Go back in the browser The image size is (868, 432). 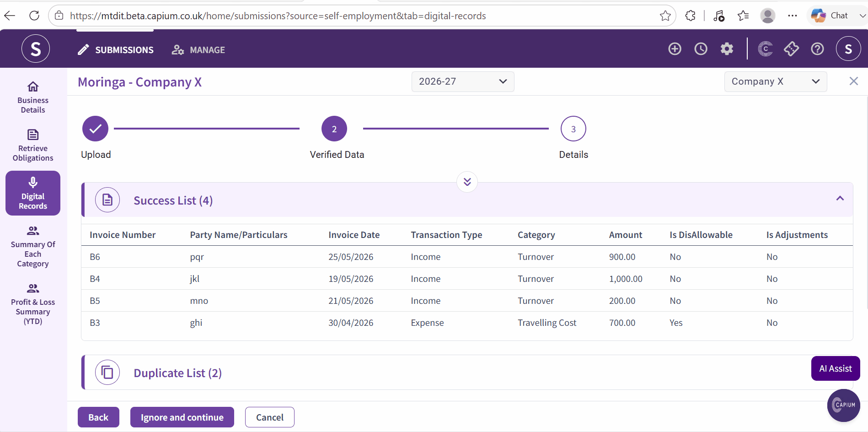(10, 16)
